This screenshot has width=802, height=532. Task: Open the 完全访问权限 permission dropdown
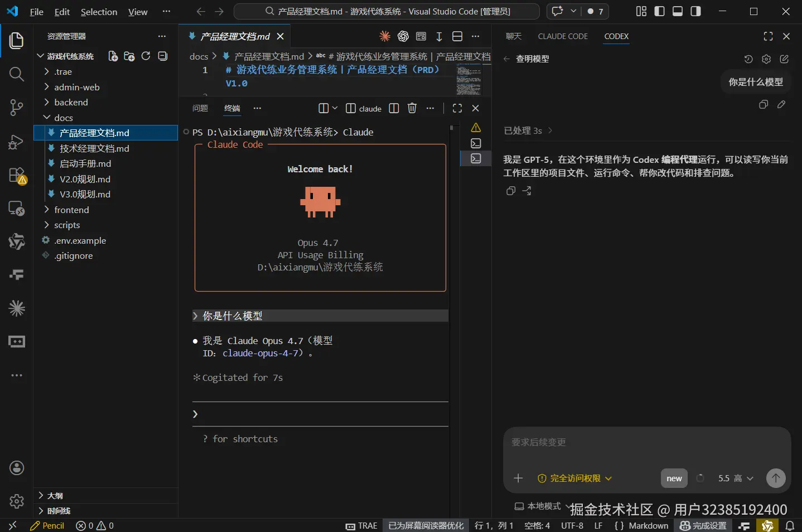click(x=574, y=478)
